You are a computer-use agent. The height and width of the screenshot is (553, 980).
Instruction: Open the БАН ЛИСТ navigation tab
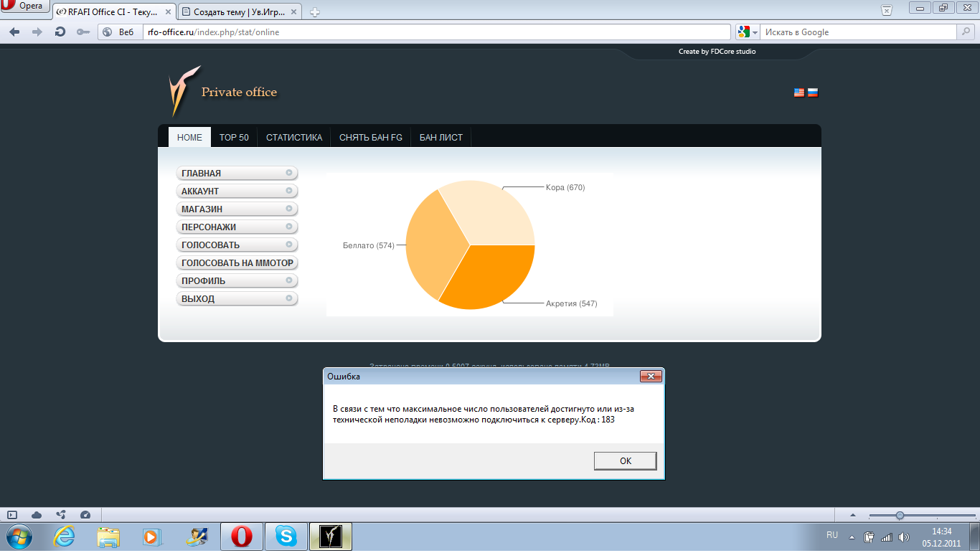(441, 137)
